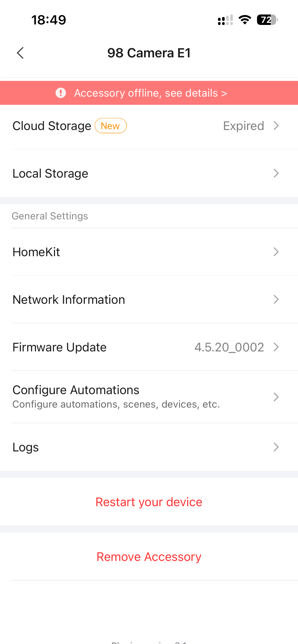
Task: Tap the Expired cloud storage status
Action: pyautogui.click(x=243, y=126)
